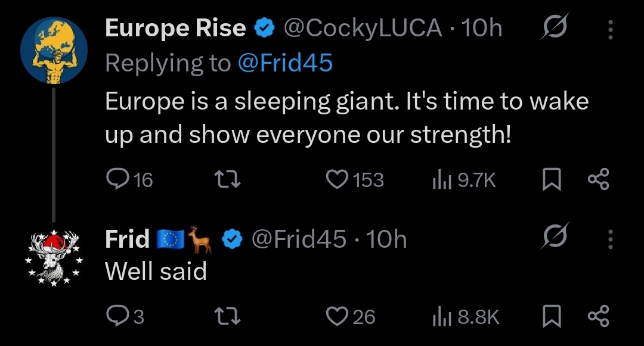Repost Frid's Well said tweet
Viewport: 644px width, 346px height.
point(228,316)
